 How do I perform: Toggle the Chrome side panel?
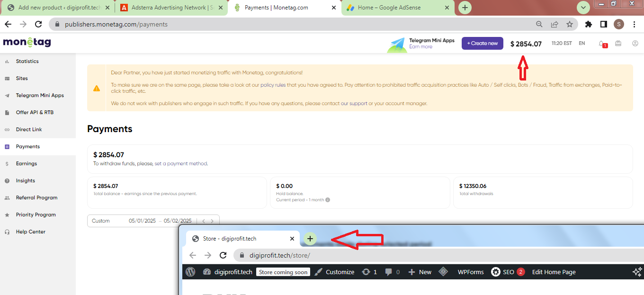pyautogui.click(x=603, y=24)
